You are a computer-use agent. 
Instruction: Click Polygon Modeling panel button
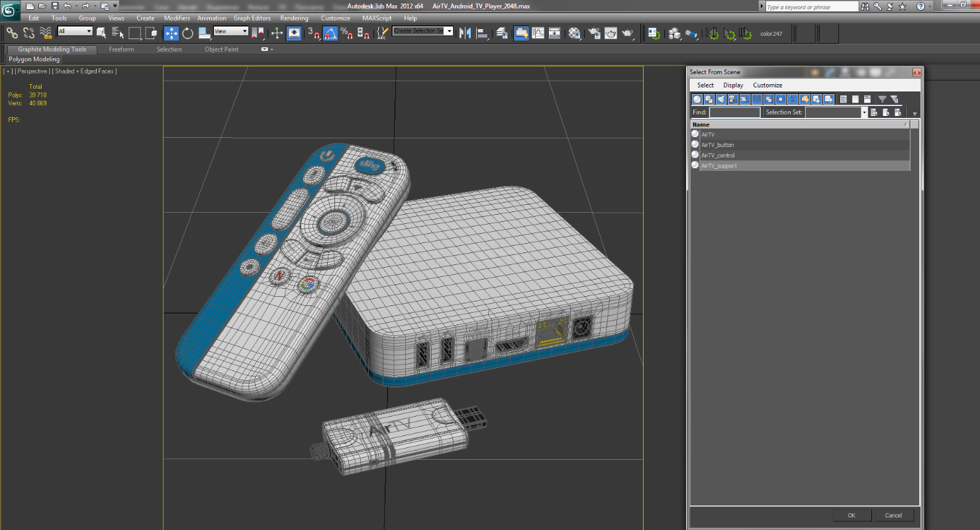click(x=34, y=59)
